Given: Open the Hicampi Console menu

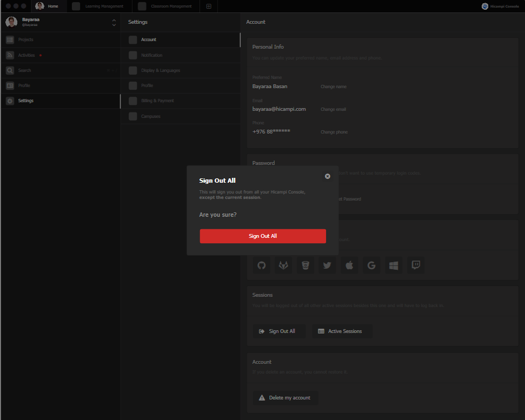Looking at the screenshot, I should [x=500, y=6].
